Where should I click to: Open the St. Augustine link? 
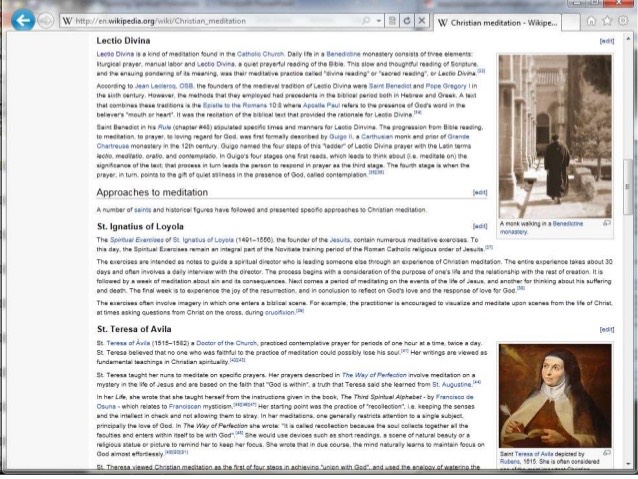tap(451, 385)
